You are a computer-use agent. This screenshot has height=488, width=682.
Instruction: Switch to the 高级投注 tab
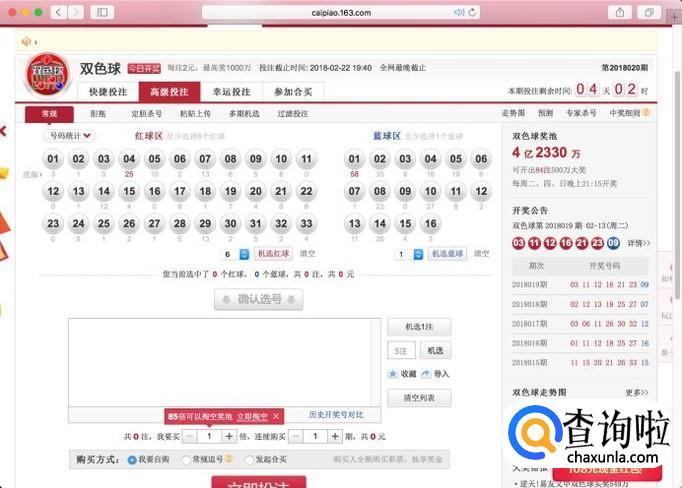[x=170, y=92]
